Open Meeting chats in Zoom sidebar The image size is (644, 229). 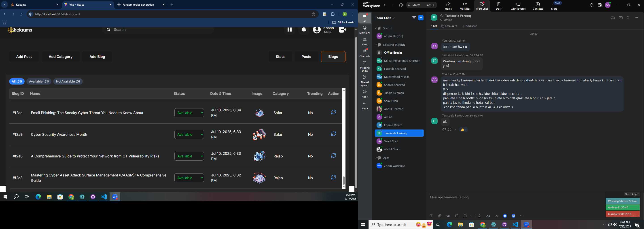(365, 66)
